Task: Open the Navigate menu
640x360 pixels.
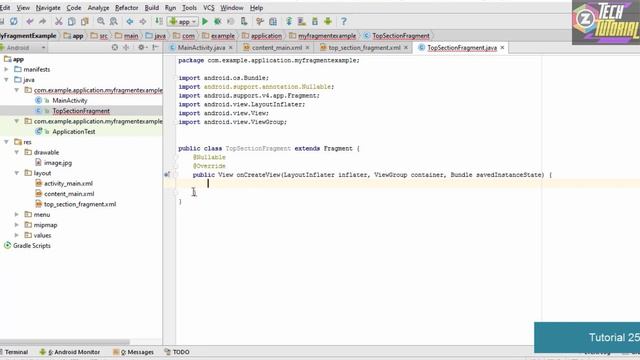Action: pyautogui.click(x=48, y=8)
